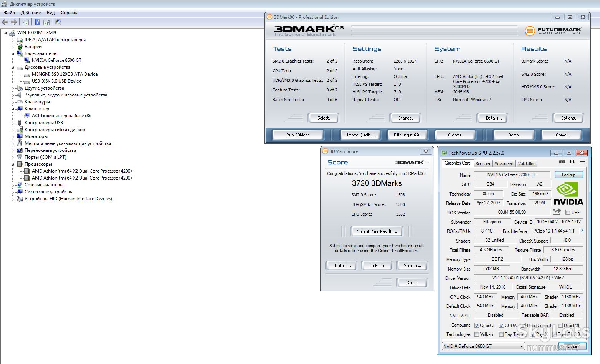
Task: Select the MENGMI SSD 120GB ATA Device entry
Action: (x=65, y=74)
